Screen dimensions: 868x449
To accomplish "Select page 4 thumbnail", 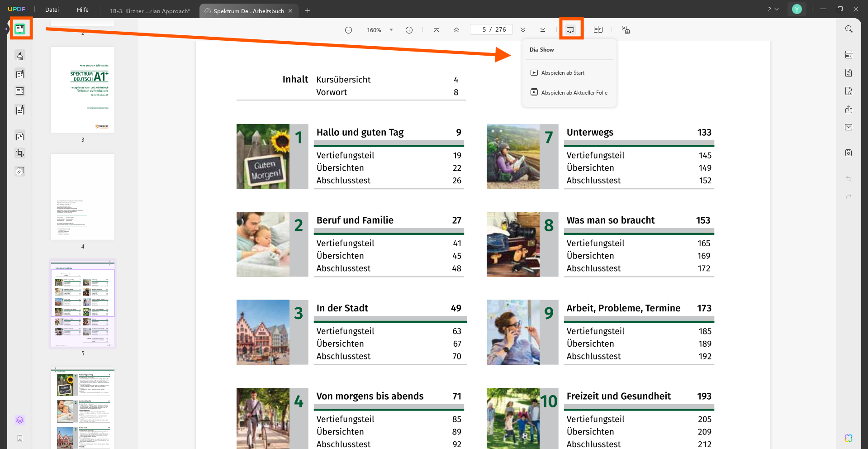I will (x=83, y=197).
